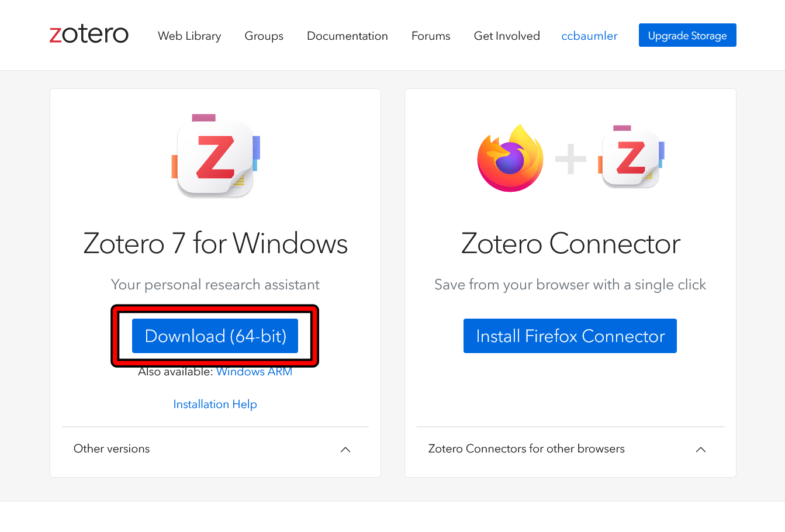
Task: Click the Upgrade Storage button
Action: 687,36
